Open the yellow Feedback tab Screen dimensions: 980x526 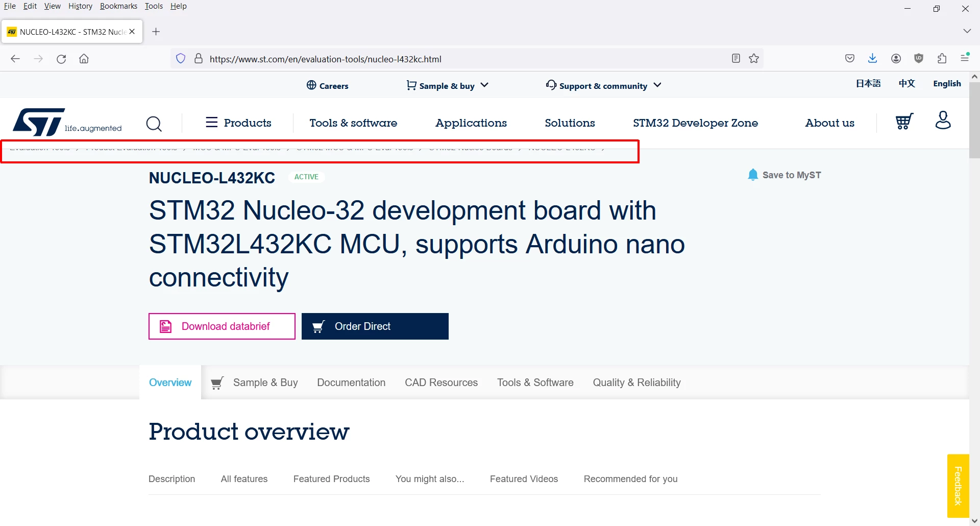(x=958, y=486)
